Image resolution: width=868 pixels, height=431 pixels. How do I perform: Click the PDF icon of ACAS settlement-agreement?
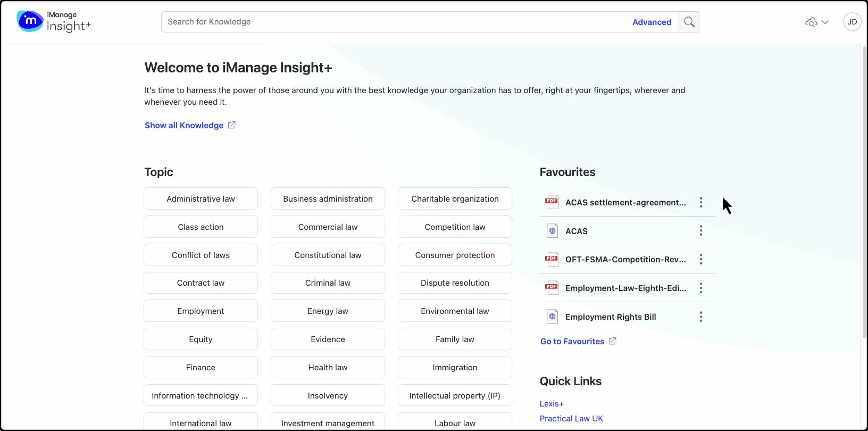coord(552,202)
